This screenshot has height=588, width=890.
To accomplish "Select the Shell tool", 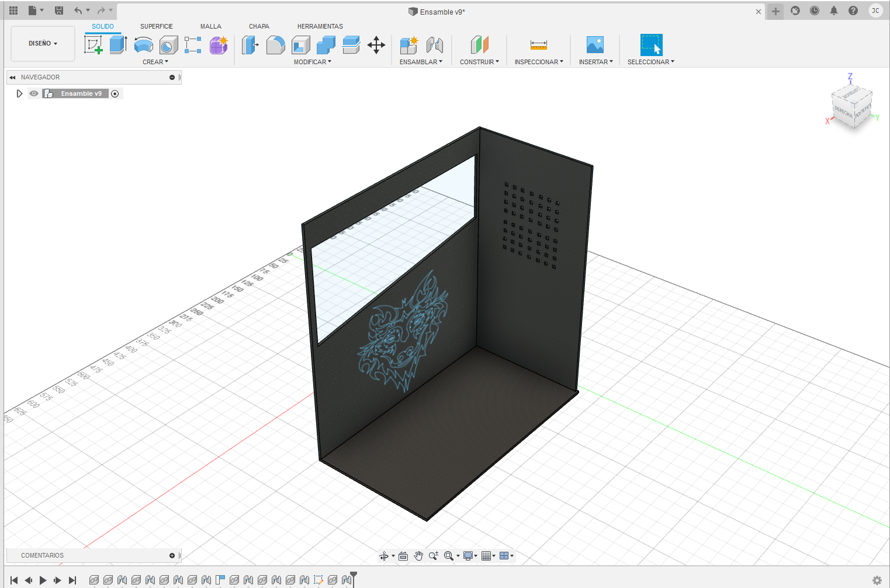I will 301,45.
